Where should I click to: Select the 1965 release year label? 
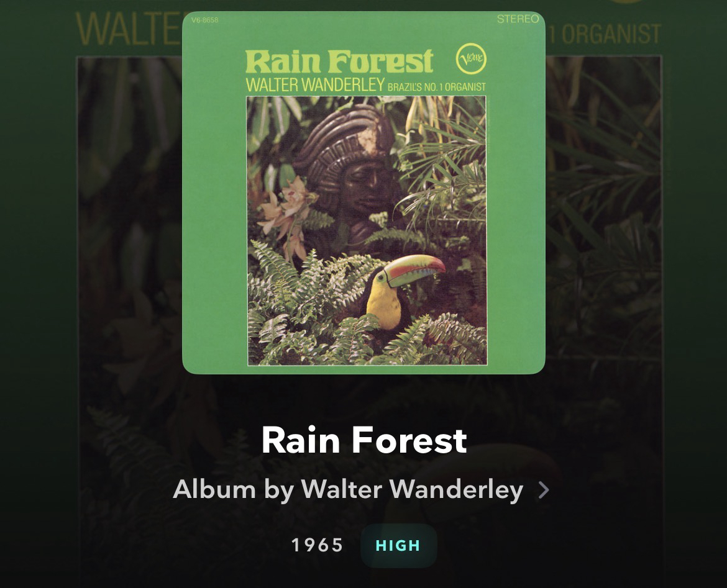[318, 545]
